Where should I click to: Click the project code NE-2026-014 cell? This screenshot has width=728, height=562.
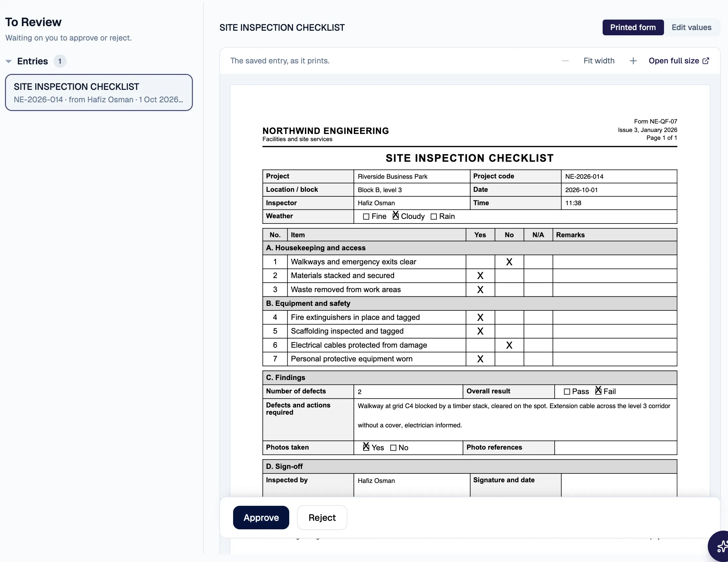[x=619, y=176]
